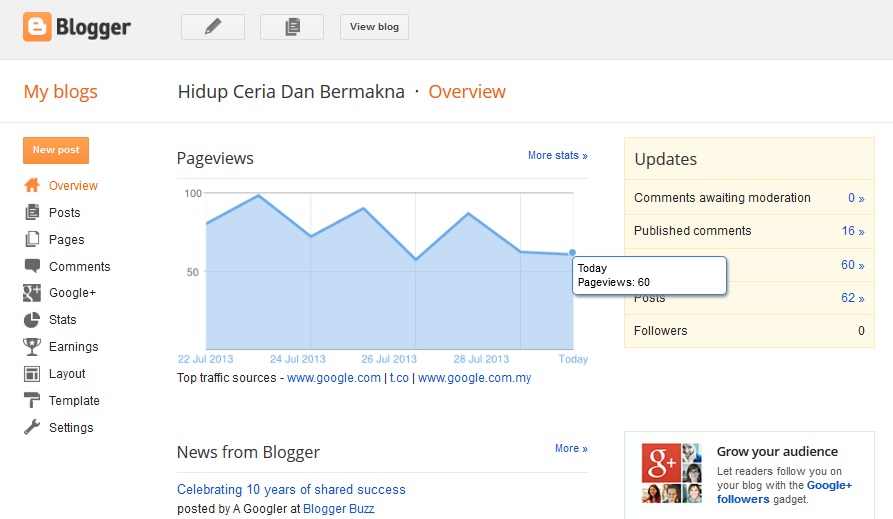Click the 28 Jul 2013 axis label
Image resolution: width=893 pixels, height=519 pixels.
481,359
